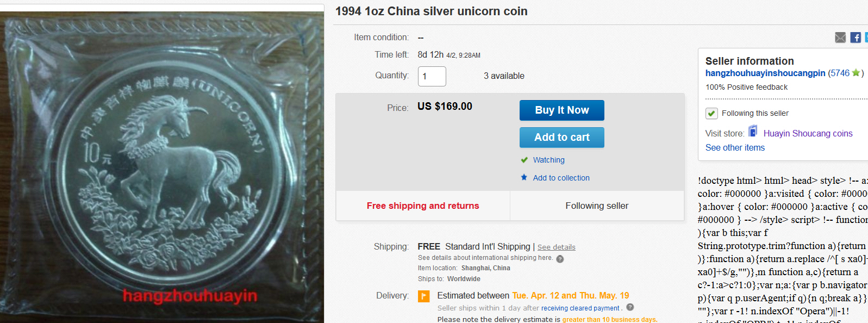Image resolution: width=868 pixels, height=323 pixels.
Task: Open seller hangzhouhuayinshoucangpin profile link
Action: pos(765,73)
